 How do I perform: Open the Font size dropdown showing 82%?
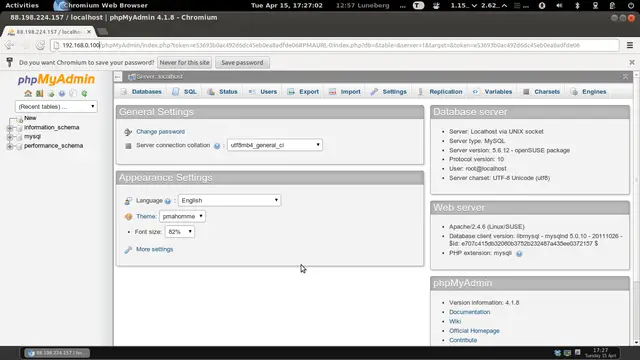180,232
